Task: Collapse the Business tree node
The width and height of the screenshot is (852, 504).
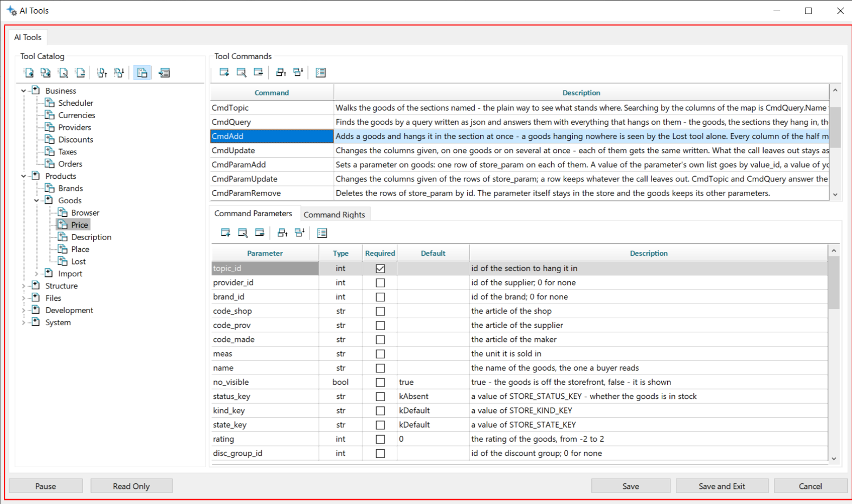Action: click(x=23, y=91)
